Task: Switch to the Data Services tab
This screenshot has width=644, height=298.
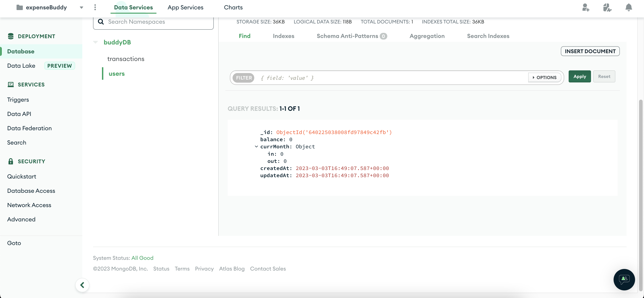Action: pos(133,7)
